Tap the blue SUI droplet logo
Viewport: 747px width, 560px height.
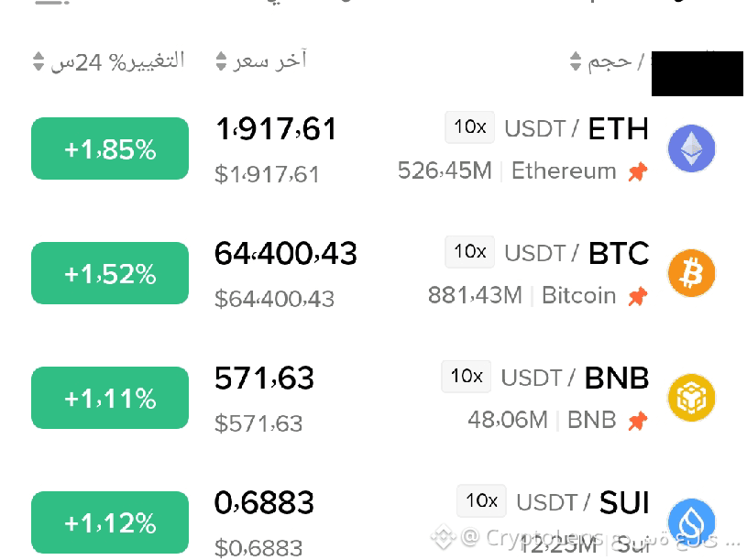pos(691,522)
